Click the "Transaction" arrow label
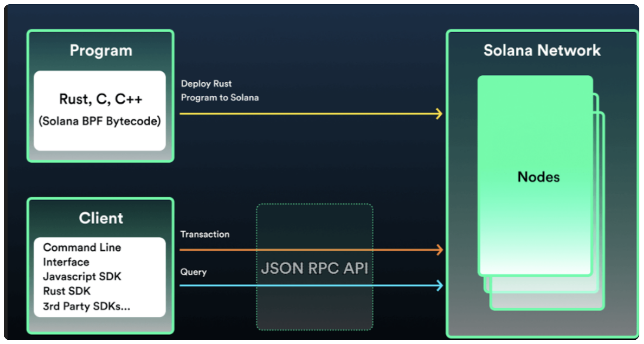 point(205,234)
